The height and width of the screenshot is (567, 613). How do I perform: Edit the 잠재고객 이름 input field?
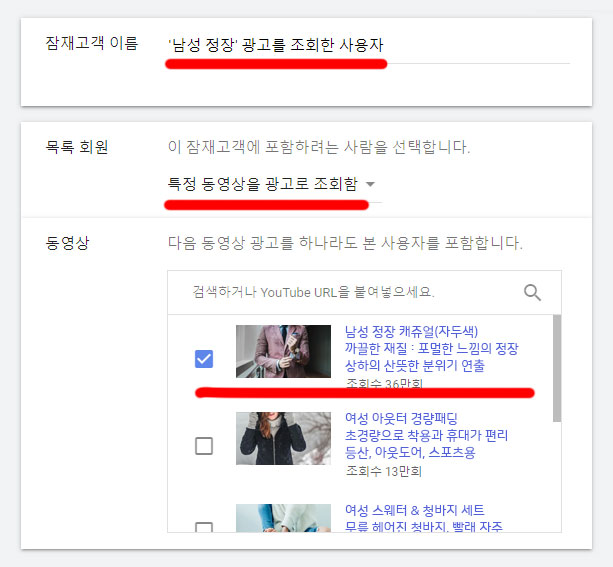pyautogui.click(x=368, y=45)
